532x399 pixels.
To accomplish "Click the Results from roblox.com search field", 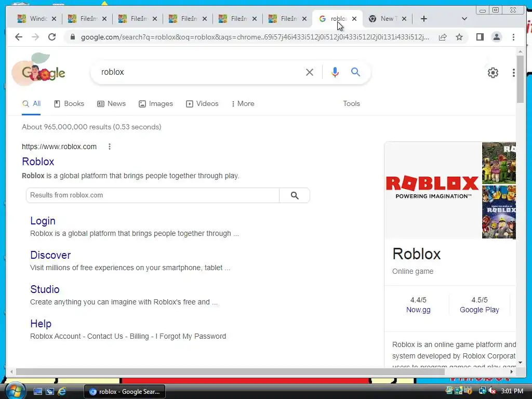I will [153, 195].
